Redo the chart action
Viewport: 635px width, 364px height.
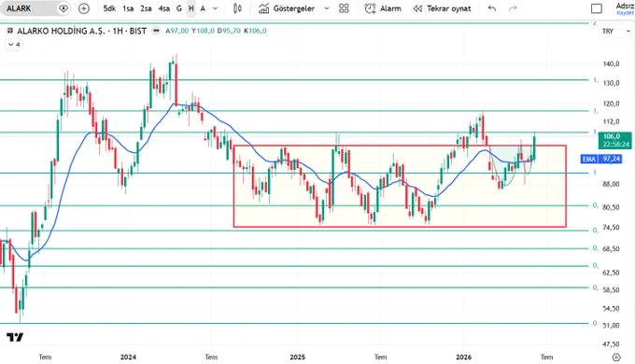(513, 8)
